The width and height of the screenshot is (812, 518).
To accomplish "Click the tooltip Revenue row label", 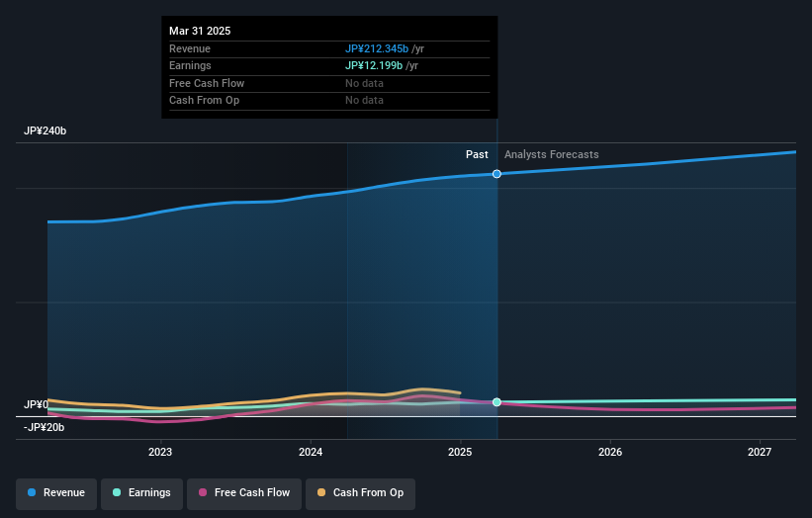I will (x=190, y=48).
